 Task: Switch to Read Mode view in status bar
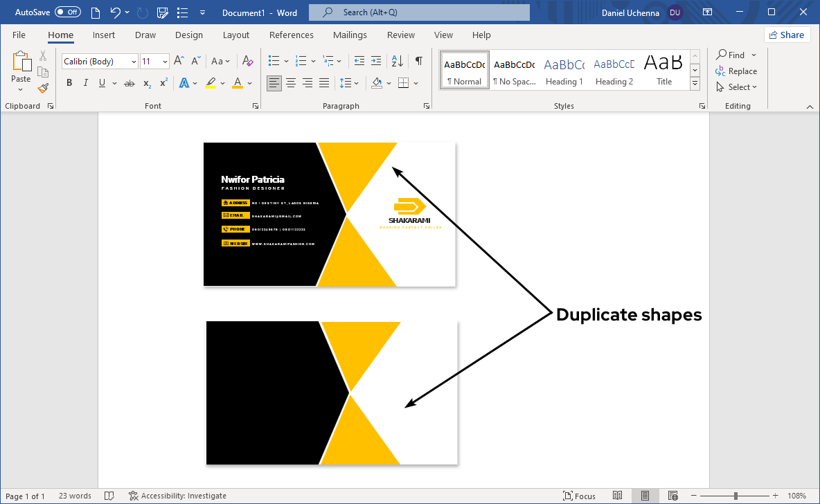[x=618, y=496]
